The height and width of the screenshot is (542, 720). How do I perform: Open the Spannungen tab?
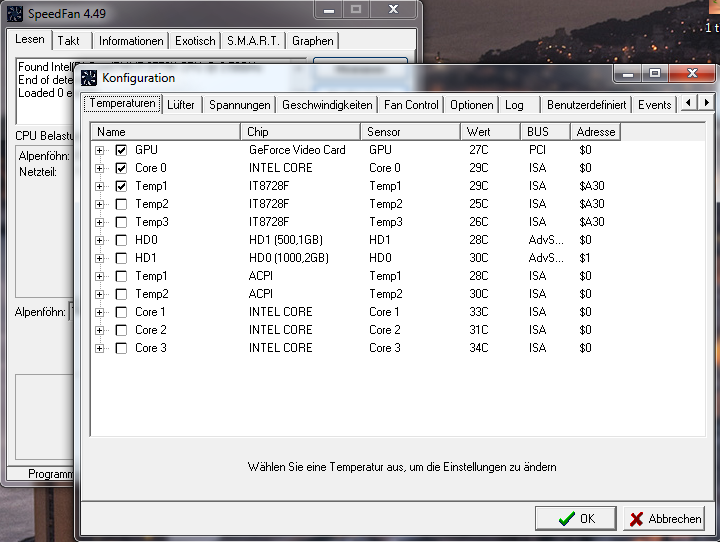click(240, 105)
